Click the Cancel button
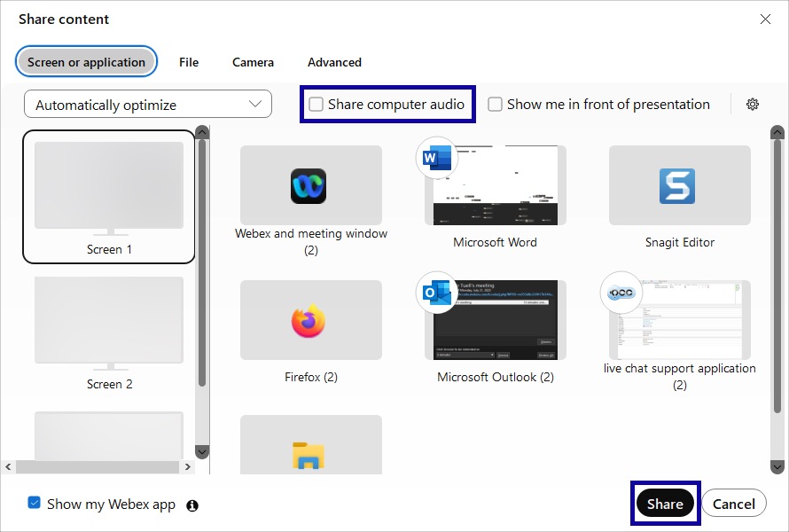 pyautogui.click(x=734, y=504)
